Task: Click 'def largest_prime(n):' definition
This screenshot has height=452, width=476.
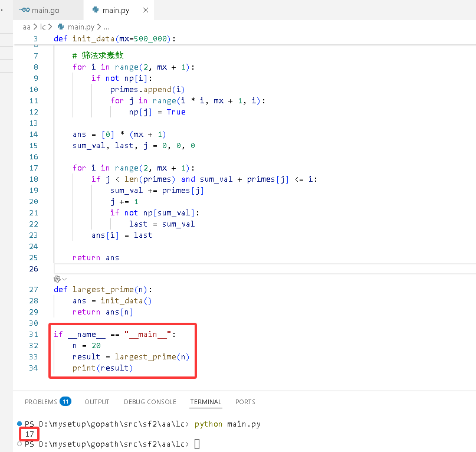Action: click(x=103, y=290)
